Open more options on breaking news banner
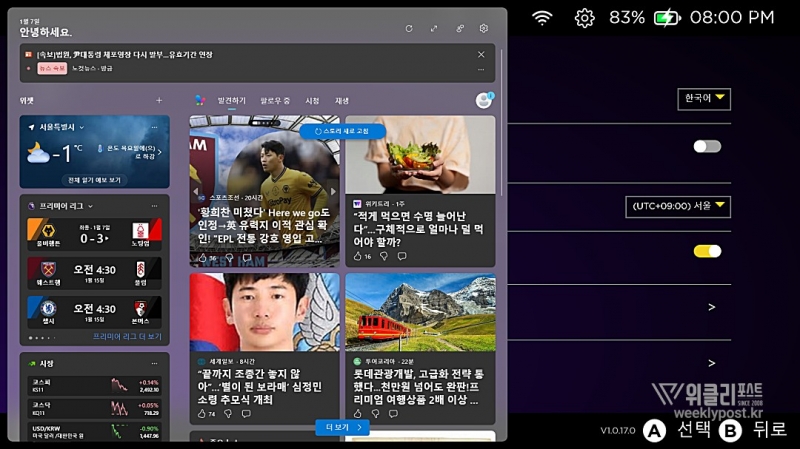800x449 pixels. [481, 69]
